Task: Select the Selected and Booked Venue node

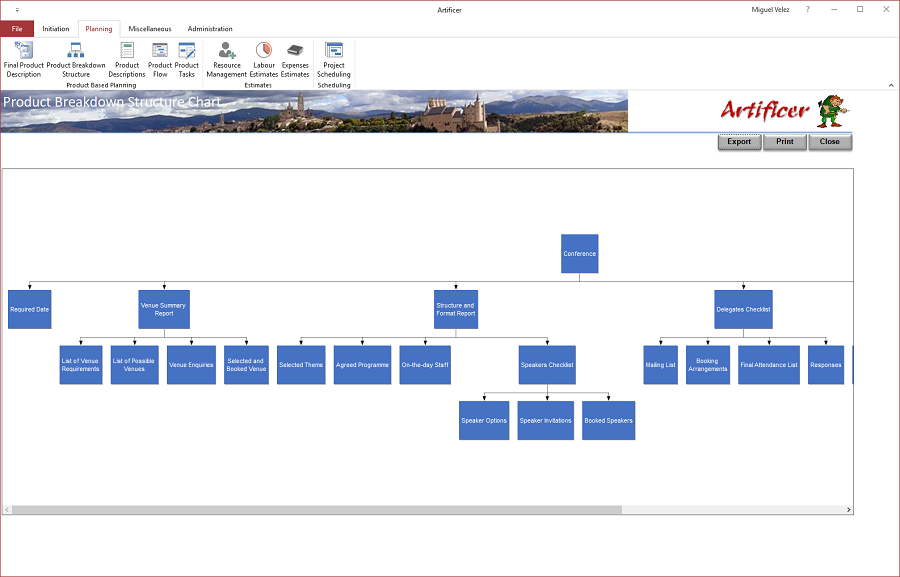Action: [x=246, y=365]
